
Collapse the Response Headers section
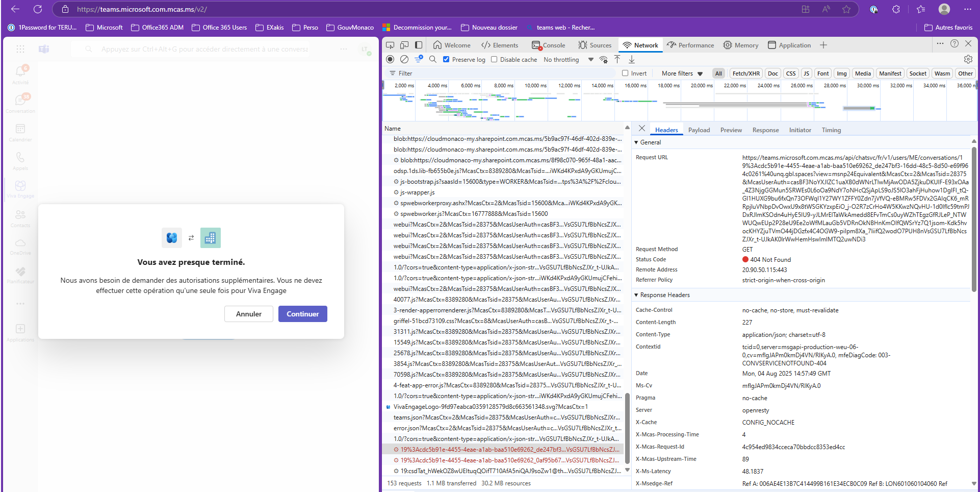click(636, 295)
